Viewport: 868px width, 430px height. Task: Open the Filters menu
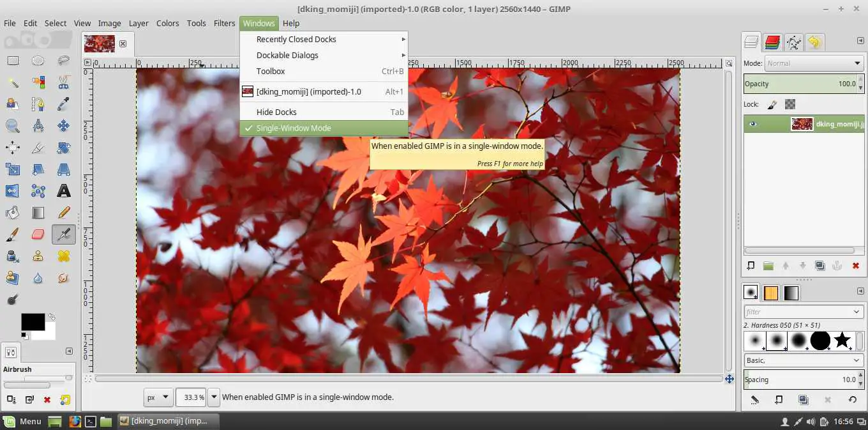click(224, 23)
